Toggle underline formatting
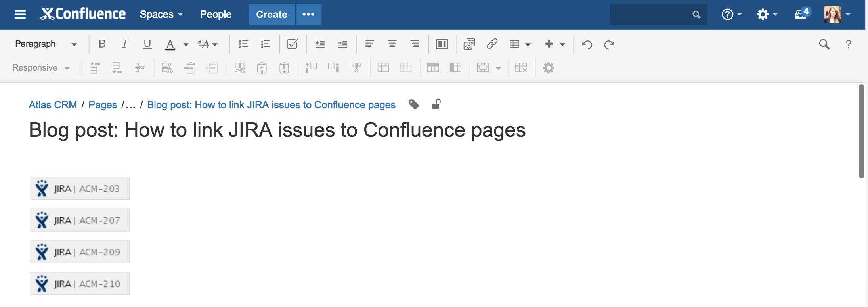This screenshot has width=868, height=307. (x=147, y=44)
